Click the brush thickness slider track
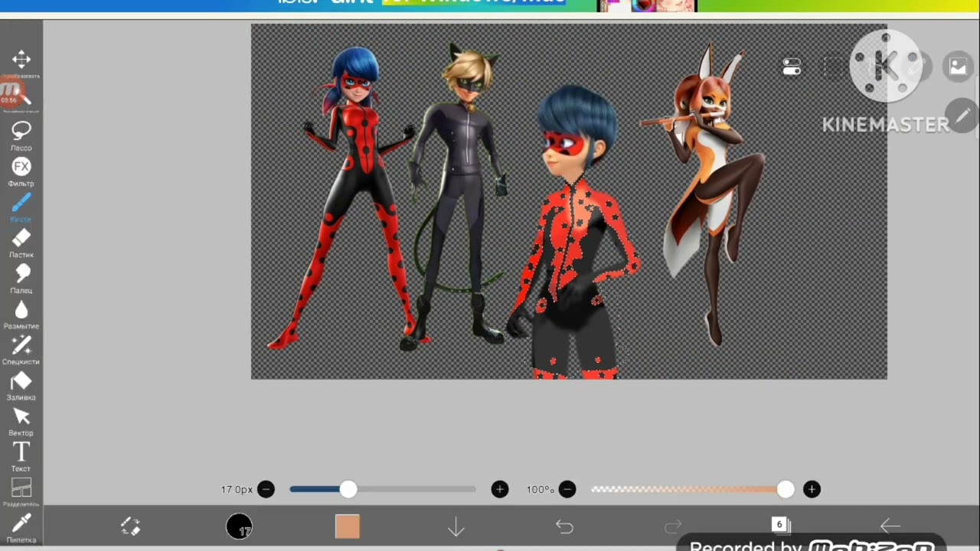 (x=383, y=489)
